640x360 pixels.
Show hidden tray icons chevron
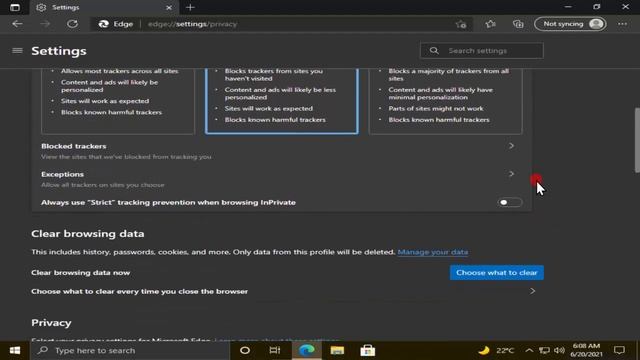tap(529, 351)
